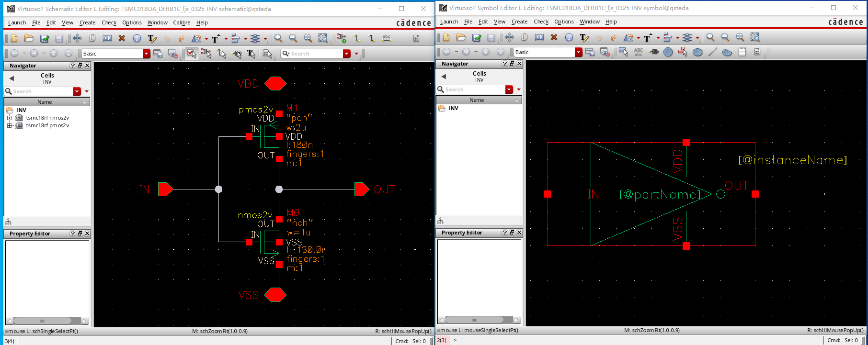
Task: Click the New file icon in Schematic Editor
Action: coord(14,38)
